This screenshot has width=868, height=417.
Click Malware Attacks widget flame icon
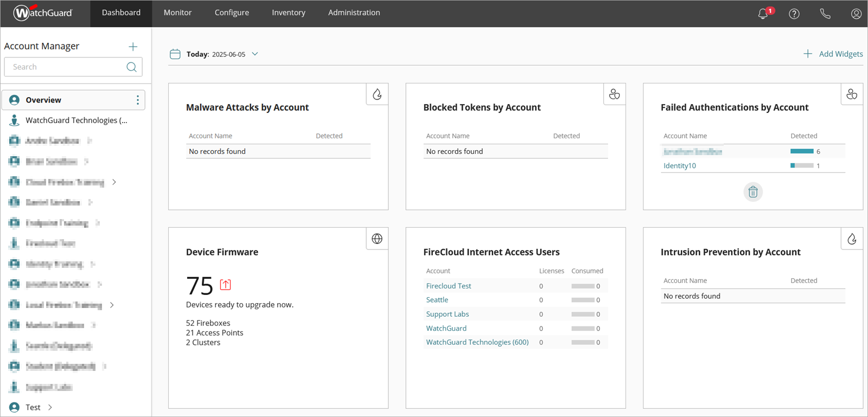click(x=377, y=94)
